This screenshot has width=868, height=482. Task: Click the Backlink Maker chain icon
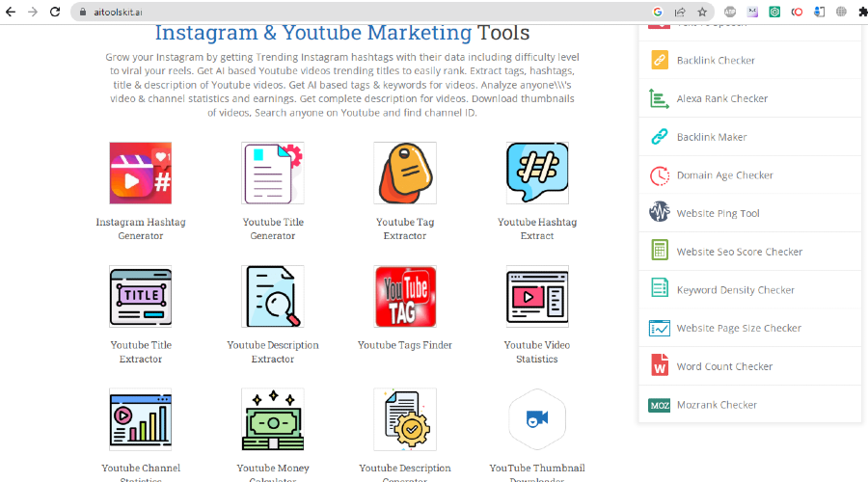click(x=660, y=137)
